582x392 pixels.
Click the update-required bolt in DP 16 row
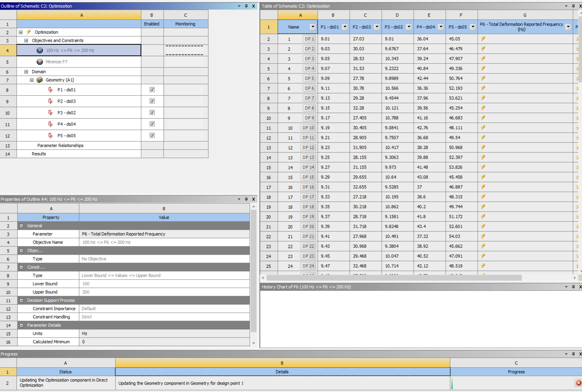click(483, 187)
